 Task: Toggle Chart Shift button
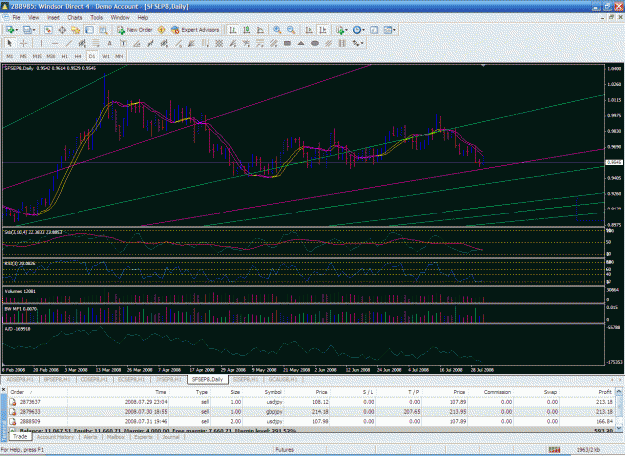pos(322,30)
